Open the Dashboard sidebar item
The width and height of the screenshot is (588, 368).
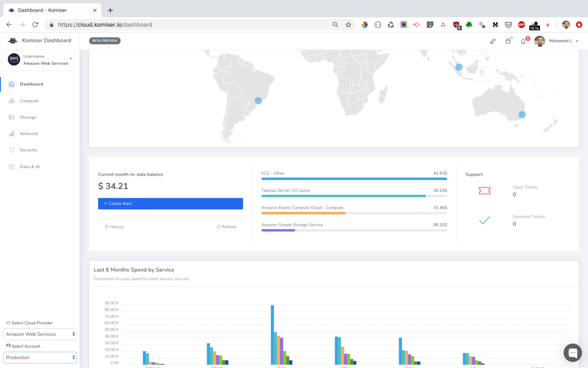[31, 84]
